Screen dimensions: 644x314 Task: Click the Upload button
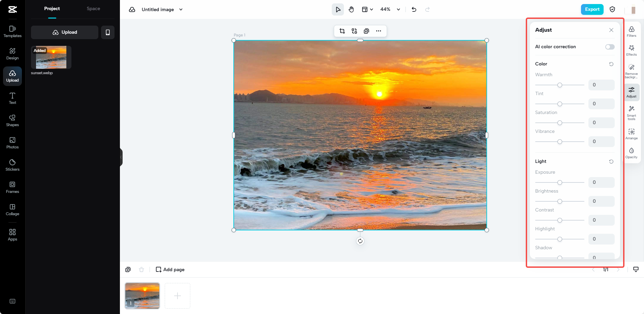point(64,32)
